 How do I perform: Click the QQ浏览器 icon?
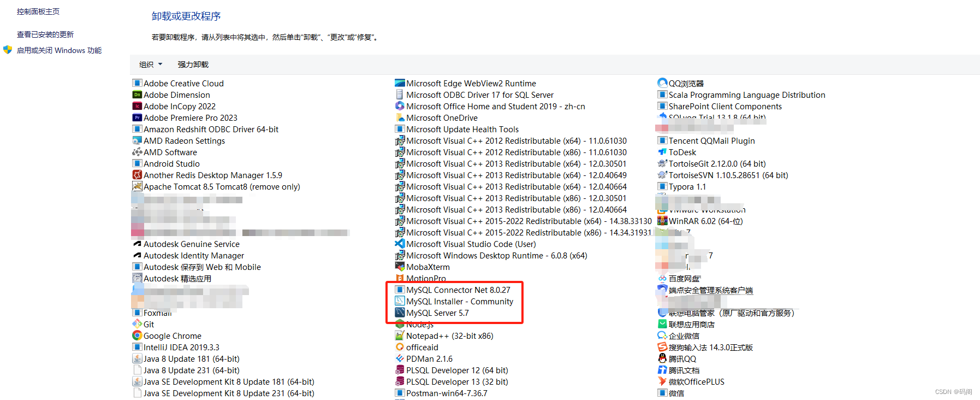pos(662,83)
